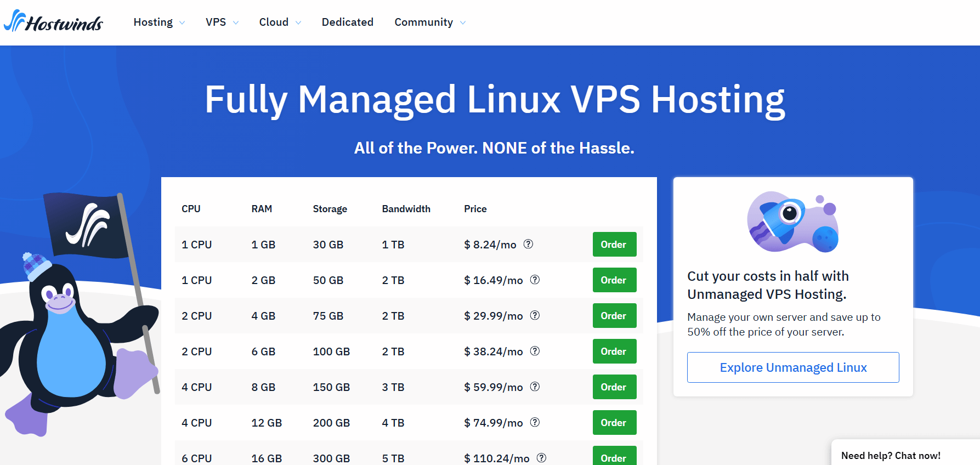Order the 1 CPU 1 GB plan
The height and width of the screenshot is (465, 980).
click(614, 244)
